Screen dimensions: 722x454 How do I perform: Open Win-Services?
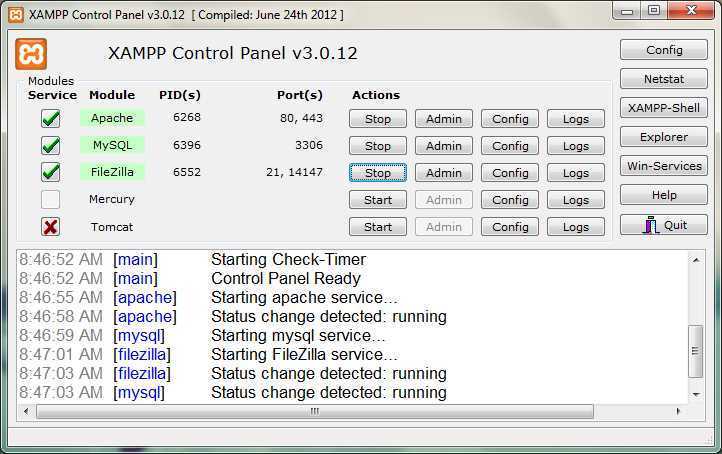pyautogui.click(x=664, y=166)
